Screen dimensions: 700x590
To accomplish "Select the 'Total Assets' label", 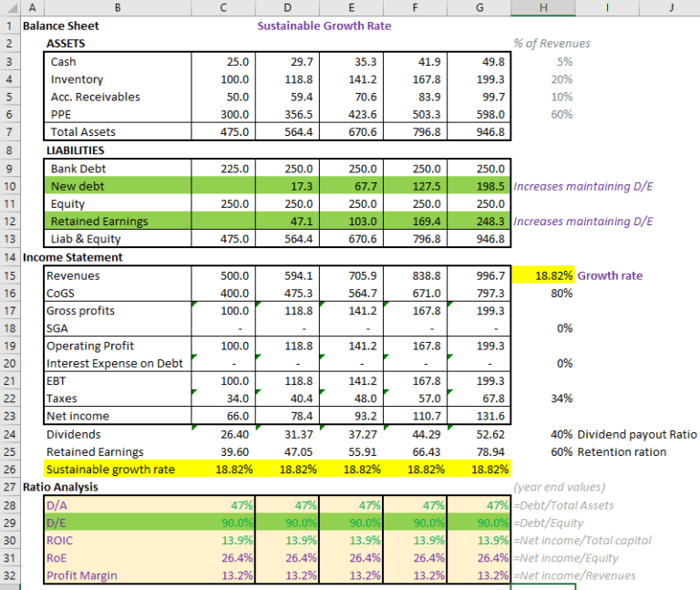I will pos(83,131).
